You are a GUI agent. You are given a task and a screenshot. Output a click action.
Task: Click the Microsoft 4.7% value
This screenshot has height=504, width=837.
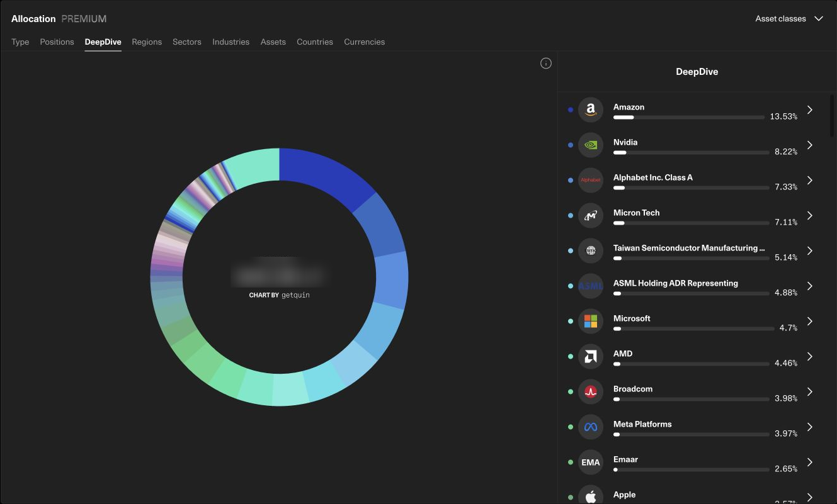(789, 328)
